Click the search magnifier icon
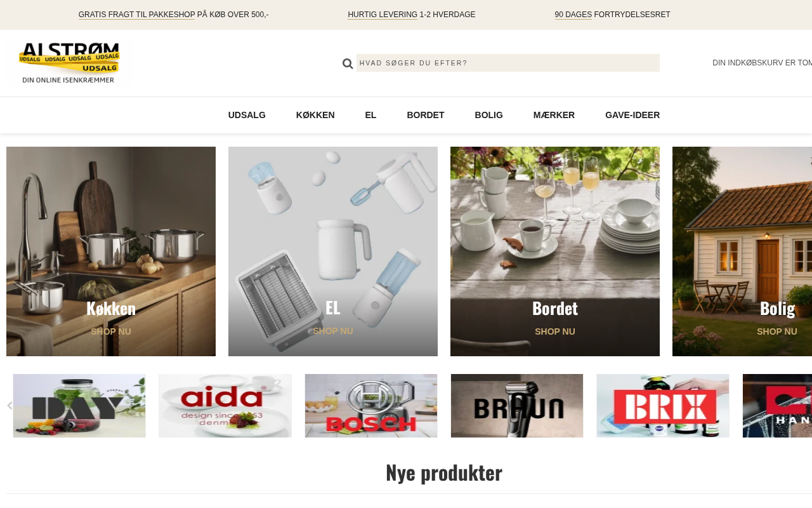This screenshot has width=812, height=508. [348, 63]
